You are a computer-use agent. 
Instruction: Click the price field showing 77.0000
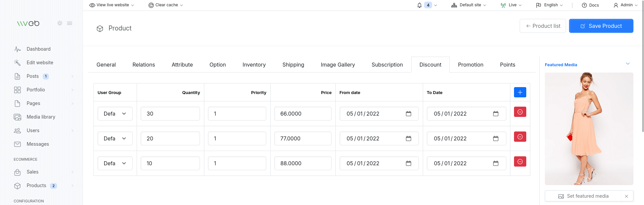302,138
